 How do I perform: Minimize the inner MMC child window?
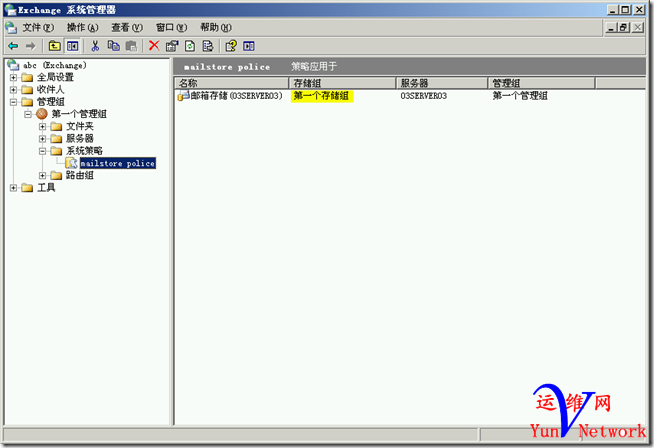[611, 28]
